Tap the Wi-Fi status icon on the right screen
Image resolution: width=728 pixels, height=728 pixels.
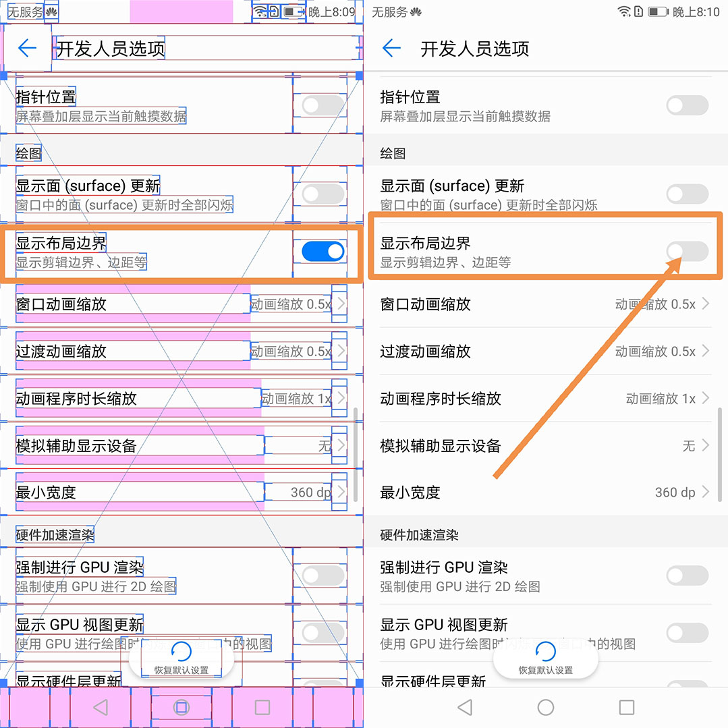click(x=624, y=11)
